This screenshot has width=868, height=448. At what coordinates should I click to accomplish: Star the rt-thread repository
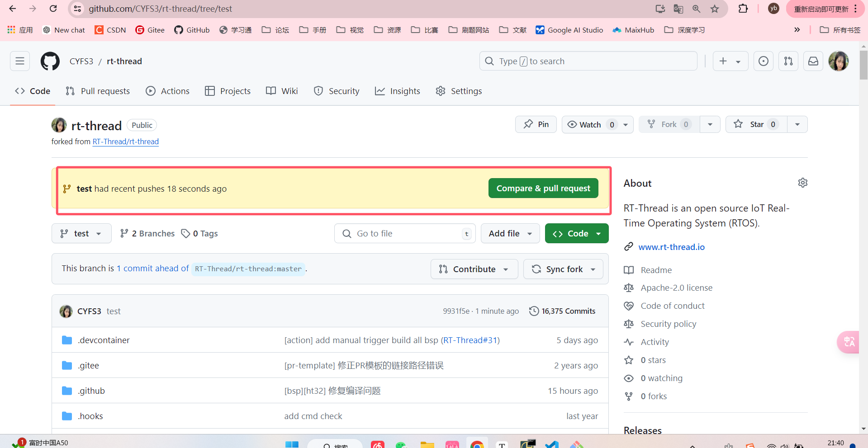tap(756, 124)
